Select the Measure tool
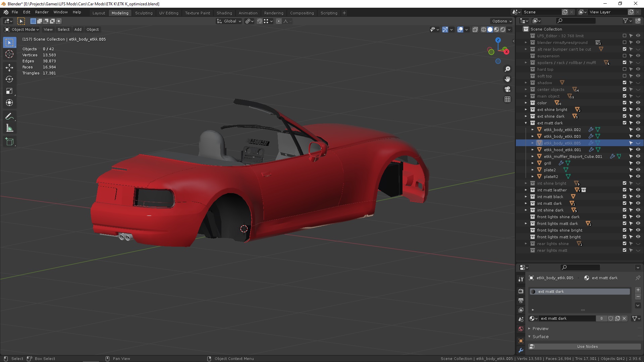The width and height of the screenshot is (644, 362). pos(9,128)
